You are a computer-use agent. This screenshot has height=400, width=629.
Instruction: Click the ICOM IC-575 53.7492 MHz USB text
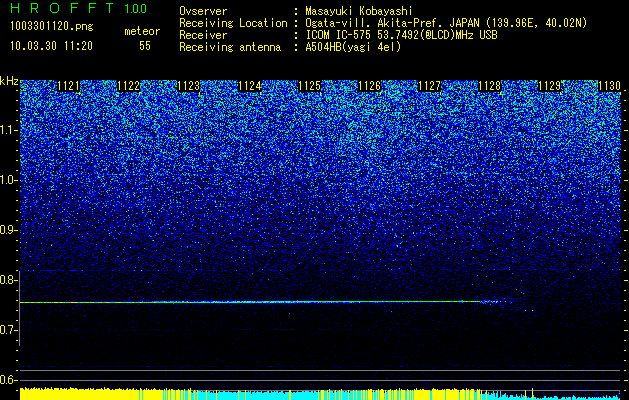pos(402,35)
